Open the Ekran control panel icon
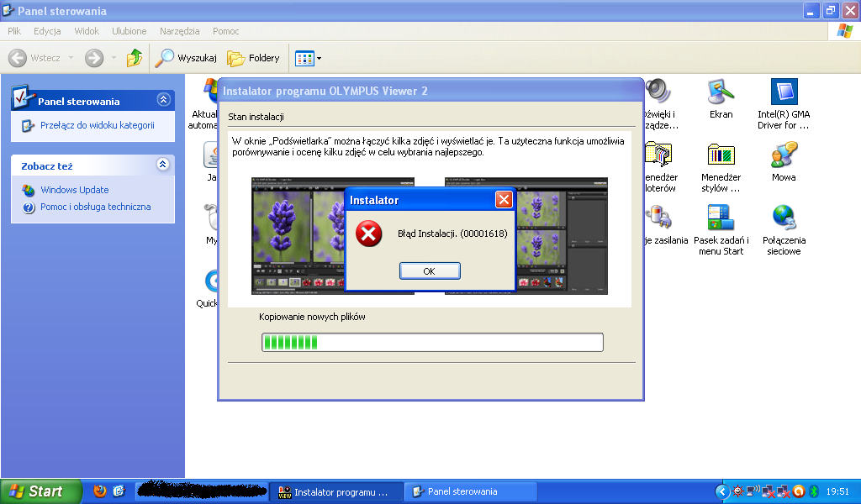 click(721, 92)
